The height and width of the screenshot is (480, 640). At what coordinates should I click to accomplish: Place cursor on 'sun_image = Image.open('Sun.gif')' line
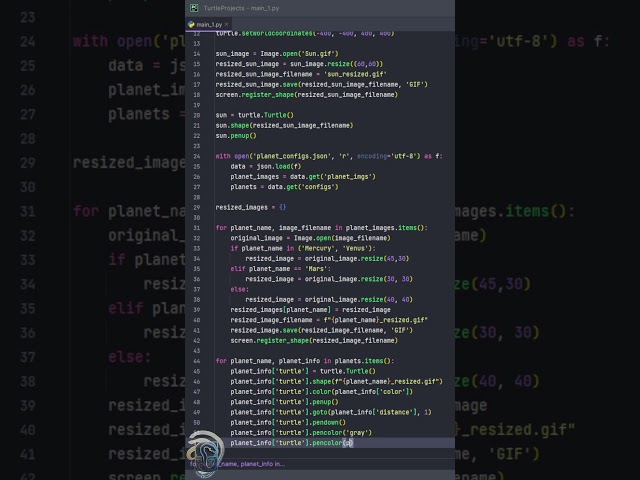tap(277, 54)
